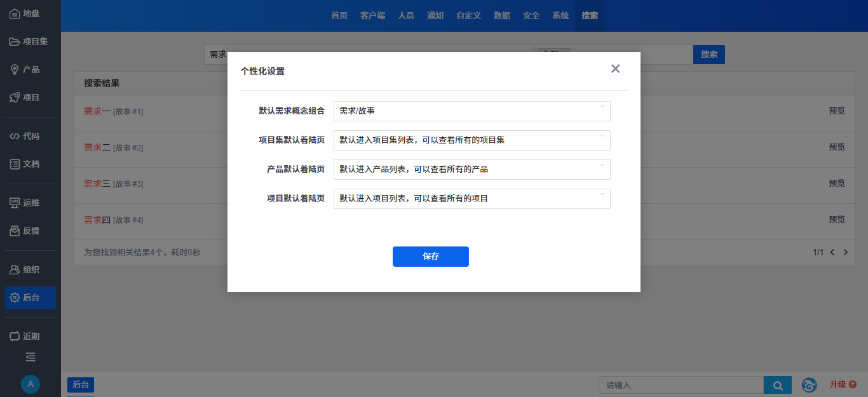868x397 pixels.
Task: Click 预览 for 需求四
Action: pyautogui.click(x=837, y=219)
